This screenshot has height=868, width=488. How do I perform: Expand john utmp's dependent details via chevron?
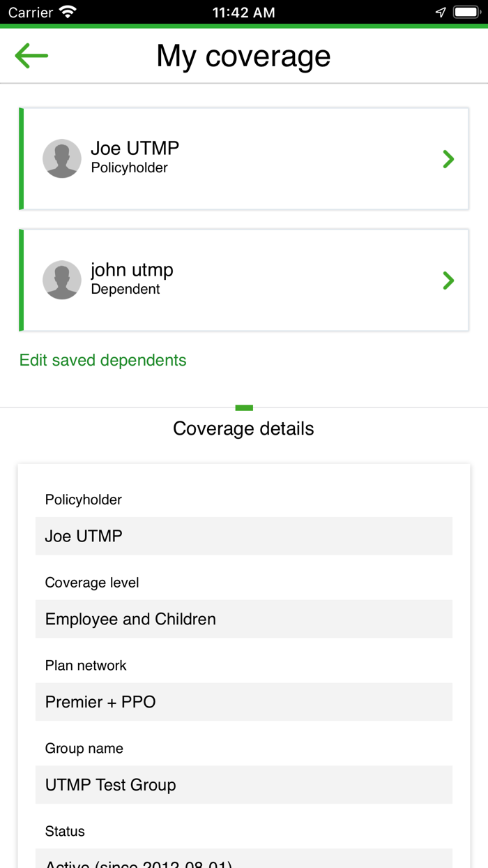click(x=448, y=280)
